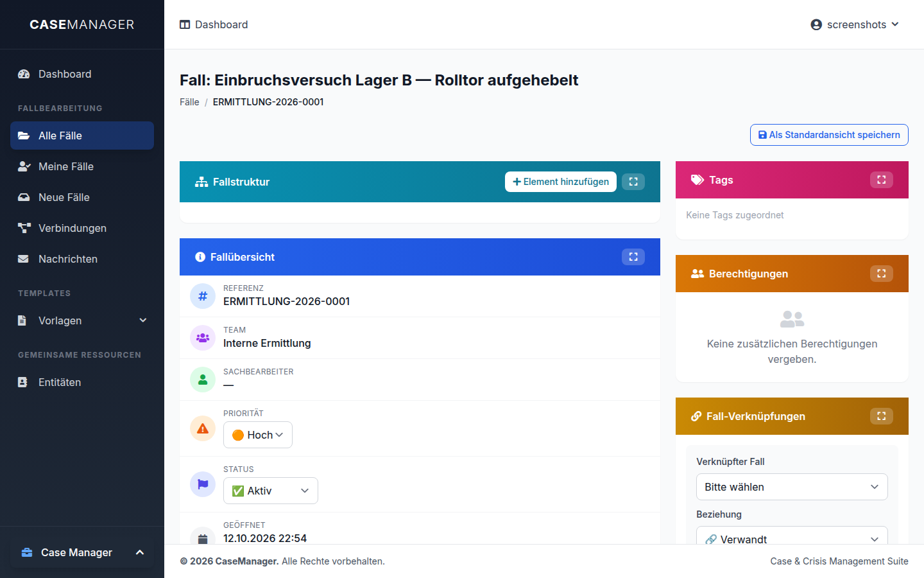Go to Dashboard in the sidebar
Screen dimensions: 924x578
pos(82,74)
